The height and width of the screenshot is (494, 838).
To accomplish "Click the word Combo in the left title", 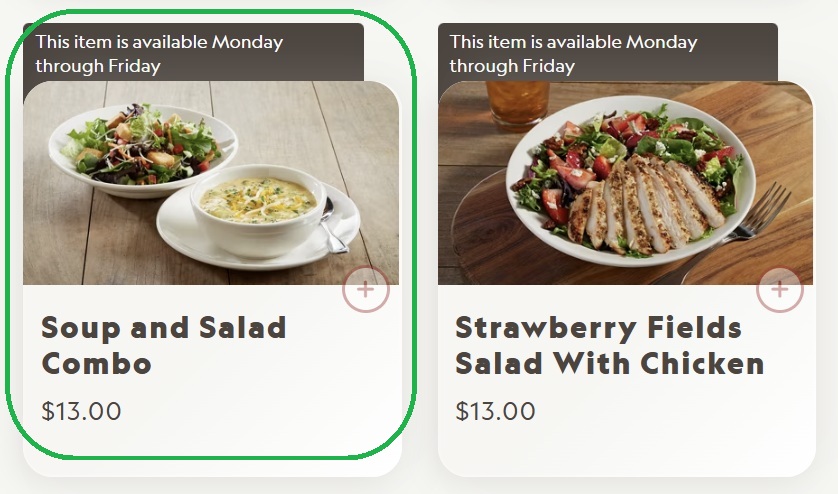I will coord(97,362).
